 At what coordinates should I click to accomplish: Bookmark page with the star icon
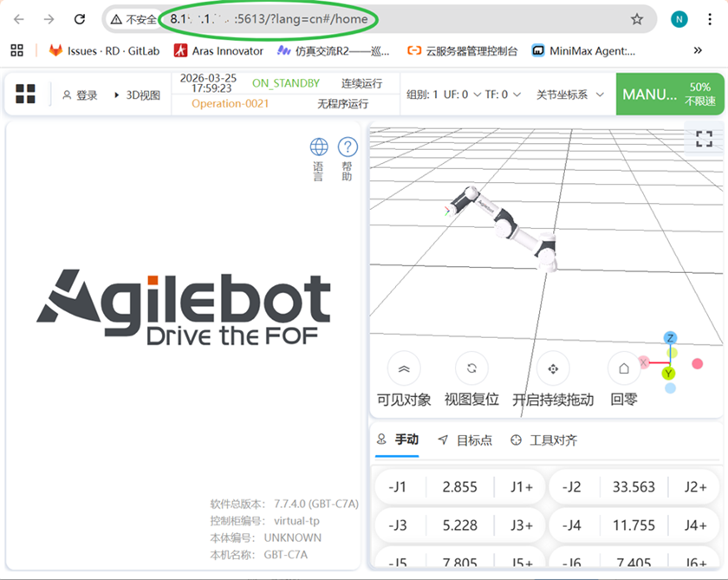pyautogui.click(x=636, y=19)
